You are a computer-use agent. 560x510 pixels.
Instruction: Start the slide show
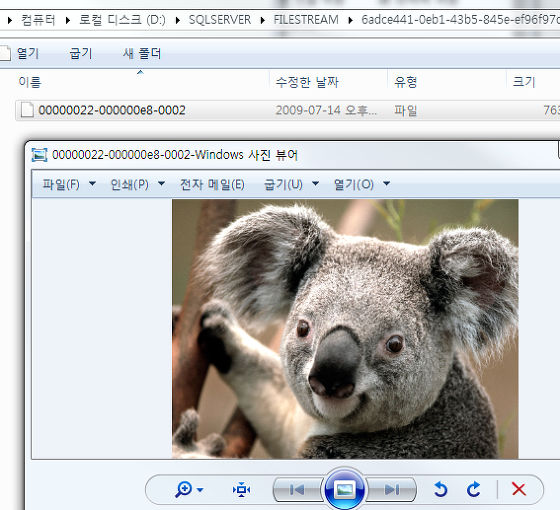pos(344,489)
